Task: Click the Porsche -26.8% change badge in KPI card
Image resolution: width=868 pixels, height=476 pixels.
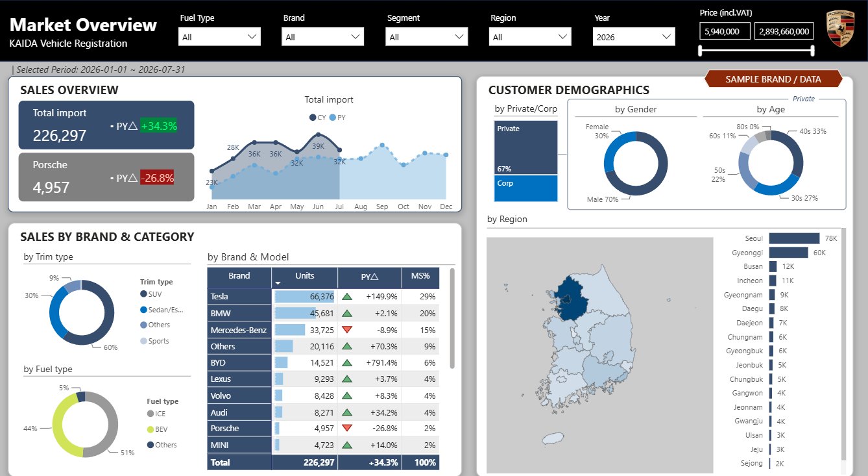Action: [158, 178]
